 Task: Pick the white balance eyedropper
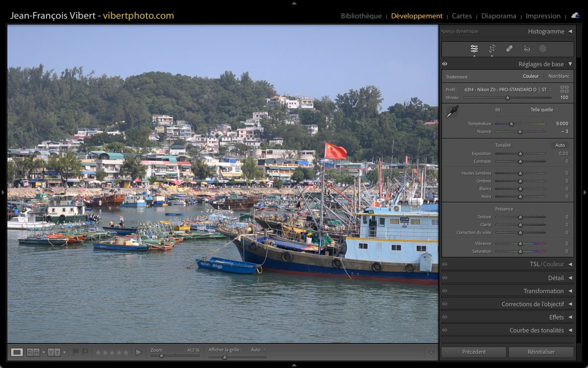point(452,112)
